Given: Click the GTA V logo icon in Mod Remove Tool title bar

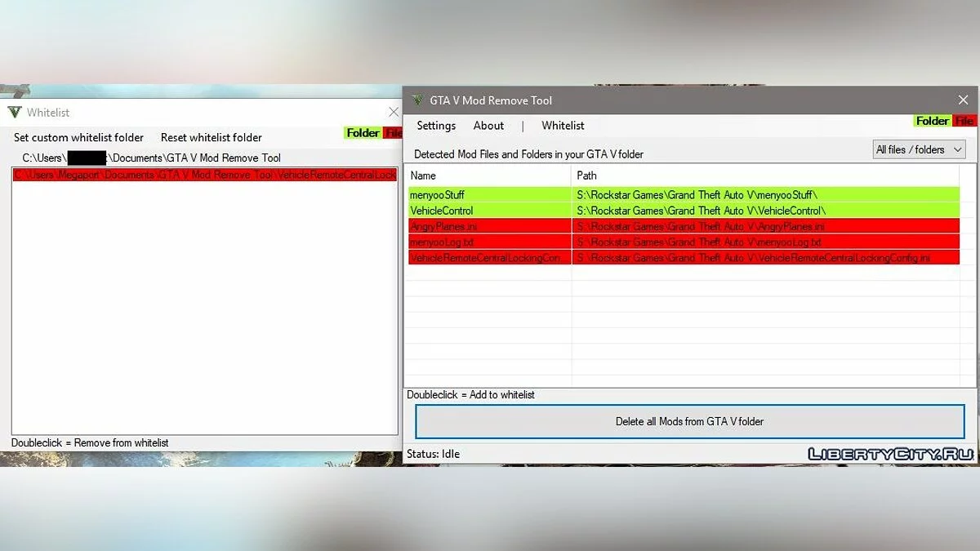Looking at the screenshot, I should (417, 100).
